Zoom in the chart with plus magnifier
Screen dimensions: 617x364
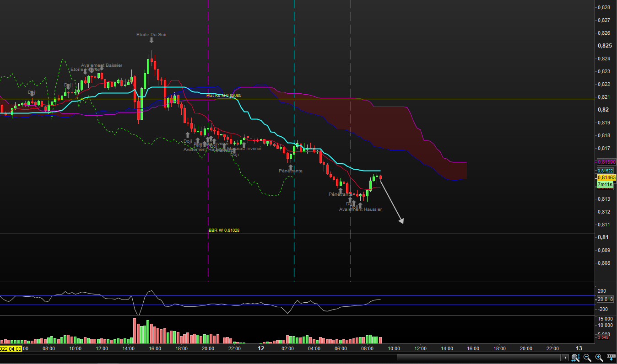[x=599, y=357]
